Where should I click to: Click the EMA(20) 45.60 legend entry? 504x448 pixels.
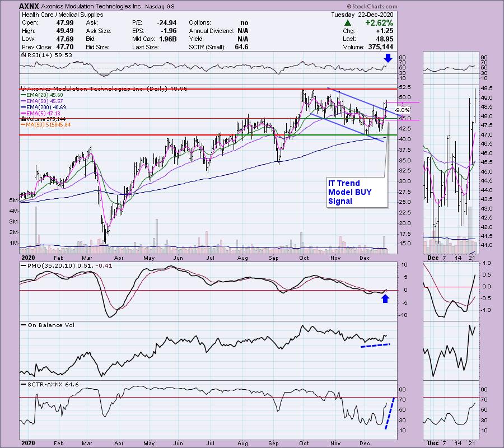42,95
